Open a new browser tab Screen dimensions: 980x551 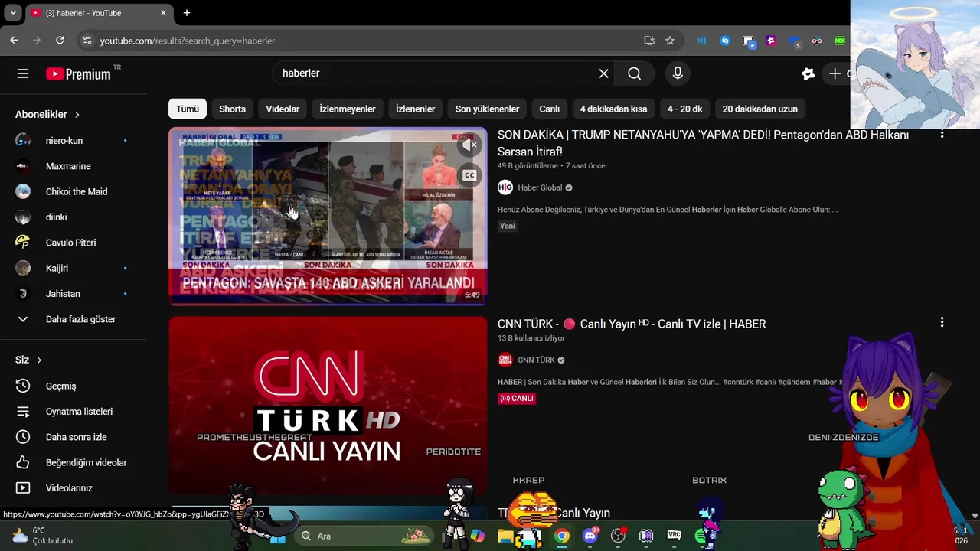tap(187, 13)
